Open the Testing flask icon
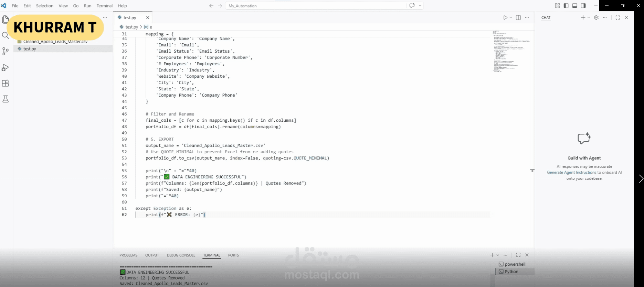This screenshot has height=287, width=644. click(5, 99)
